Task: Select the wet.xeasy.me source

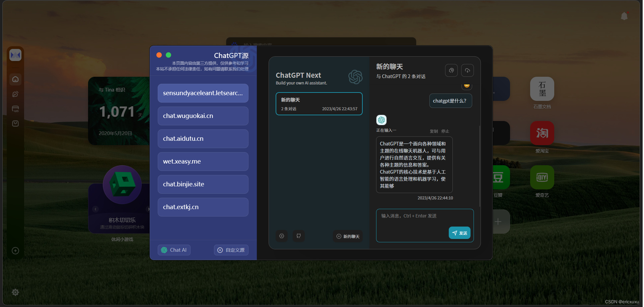Action: pyautogui.click(x=203, y=162)
